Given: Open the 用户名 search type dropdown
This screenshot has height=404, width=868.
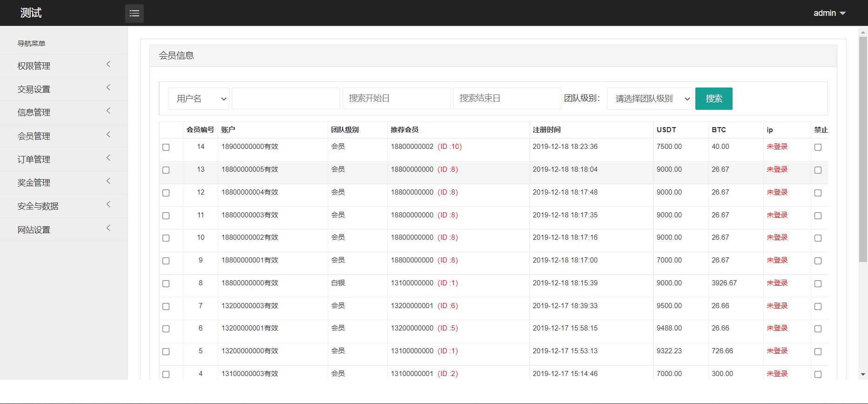Looking at the screenshot, I should (199, 99).
